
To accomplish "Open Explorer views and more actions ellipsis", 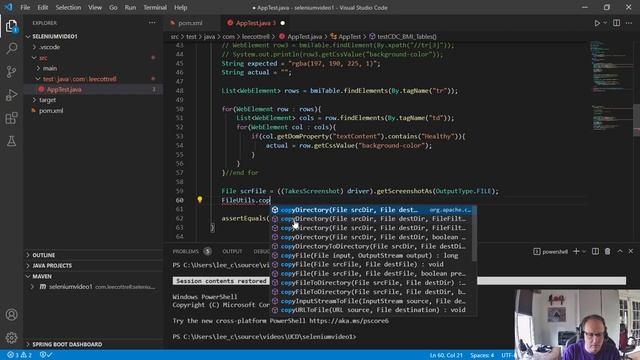I will click(x=152, y=23).
